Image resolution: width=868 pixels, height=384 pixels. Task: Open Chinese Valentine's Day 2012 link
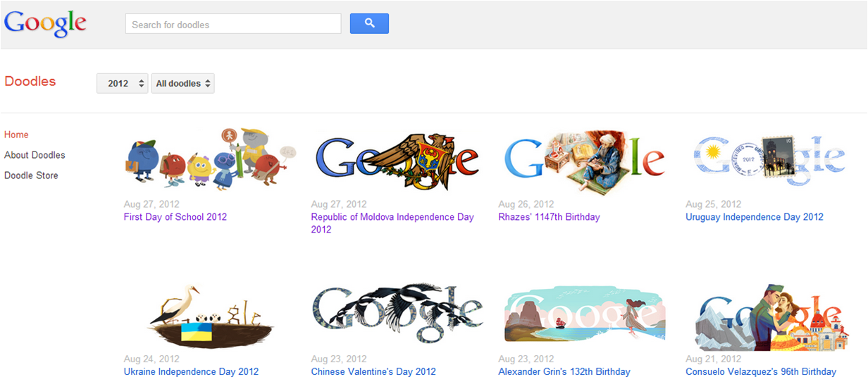click(x=373, y=371)
